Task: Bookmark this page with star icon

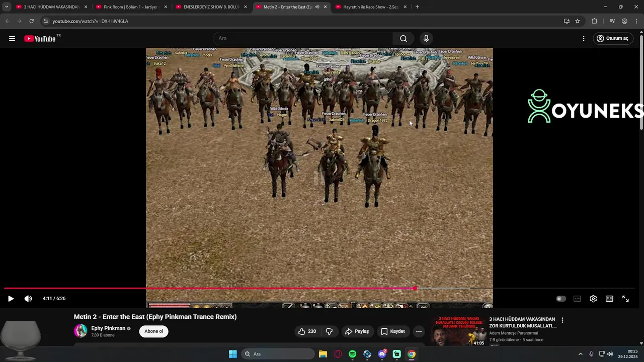Action: 578,21
